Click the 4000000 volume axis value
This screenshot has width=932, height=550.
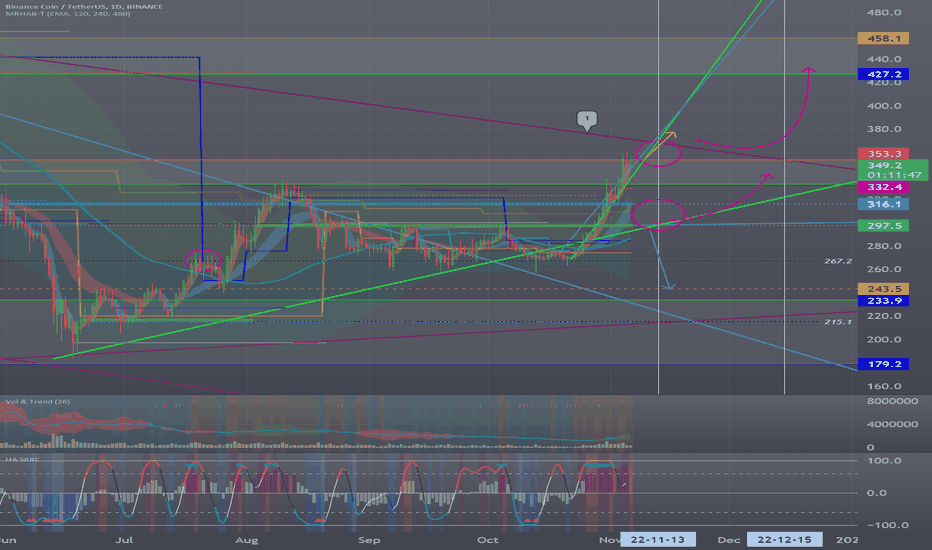[892, 424]
